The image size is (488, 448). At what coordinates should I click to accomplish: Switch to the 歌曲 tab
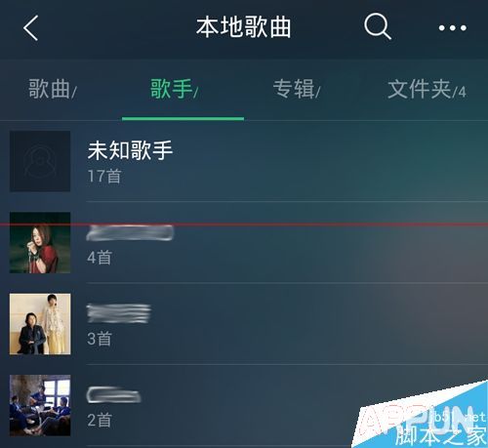click(x=53, y=89)
